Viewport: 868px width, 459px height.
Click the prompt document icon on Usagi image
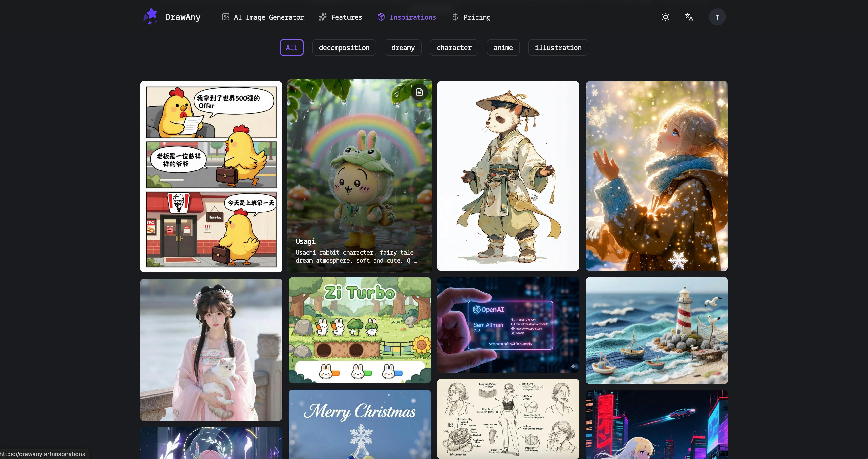click(419, 92)
